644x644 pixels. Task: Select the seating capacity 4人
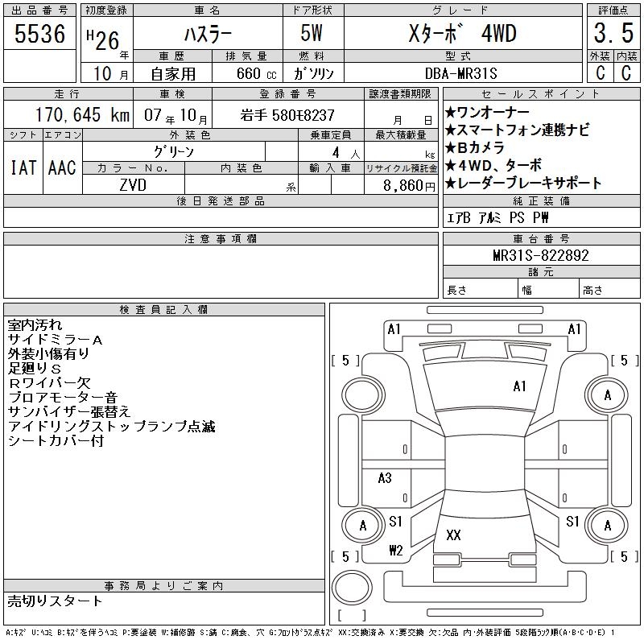346,153
